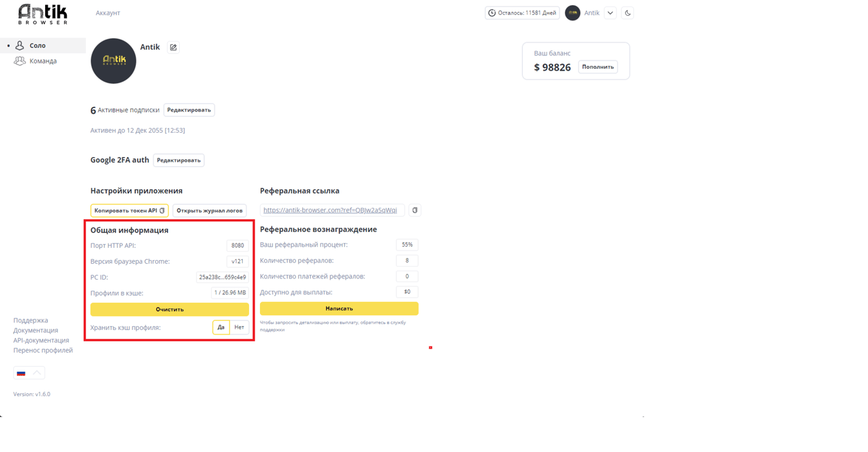Click the referral payments count value 0
The height and width of the screenshot is (452, 868).
407,277
